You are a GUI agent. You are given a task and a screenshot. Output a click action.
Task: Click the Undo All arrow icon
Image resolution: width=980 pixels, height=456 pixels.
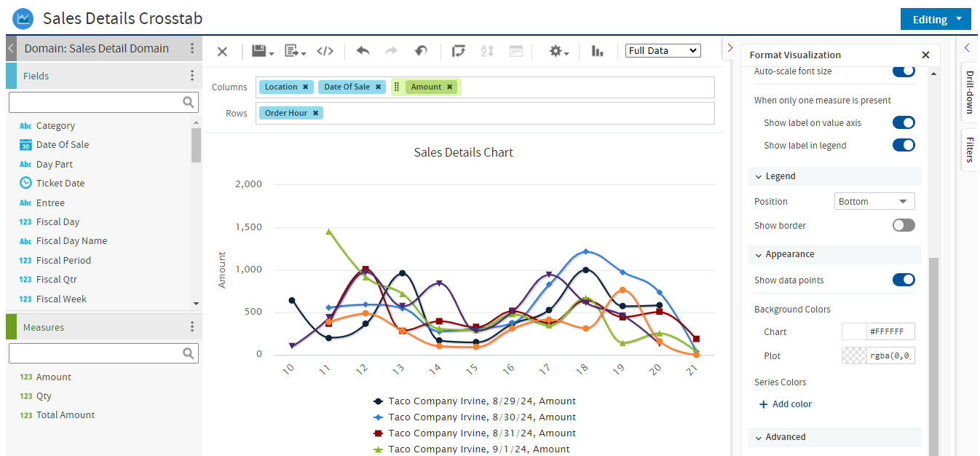pyautogui.click(x=421, y=51)
